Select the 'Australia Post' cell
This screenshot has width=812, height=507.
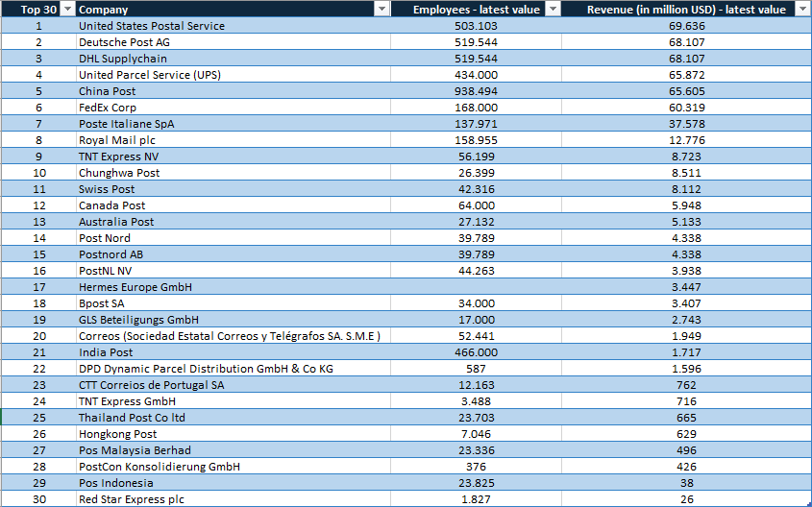click(234, 222)
